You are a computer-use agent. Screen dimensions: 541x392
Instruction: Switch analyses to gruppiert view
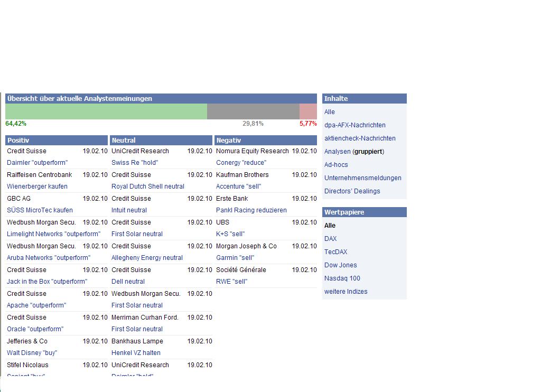click(368, 152)
